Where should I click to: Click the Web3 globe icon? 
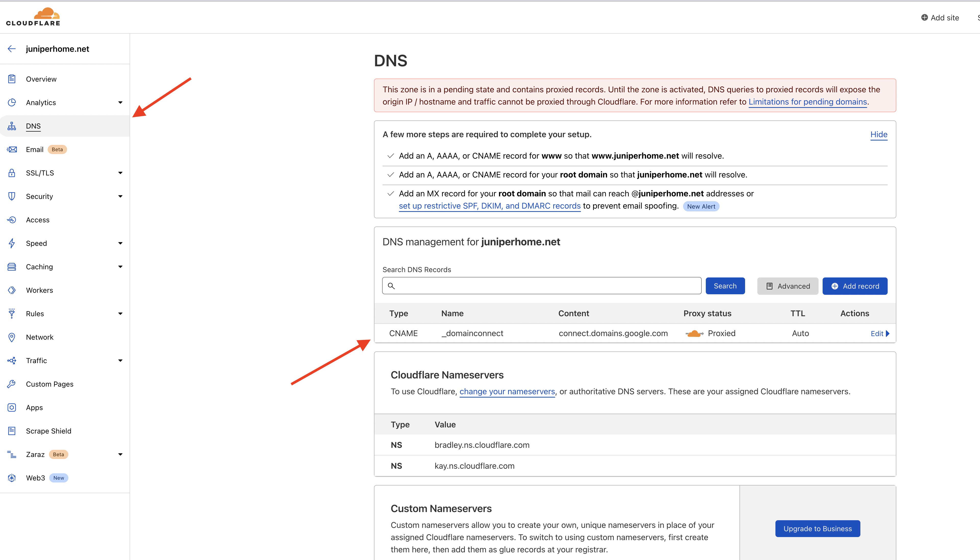(12, 478)
